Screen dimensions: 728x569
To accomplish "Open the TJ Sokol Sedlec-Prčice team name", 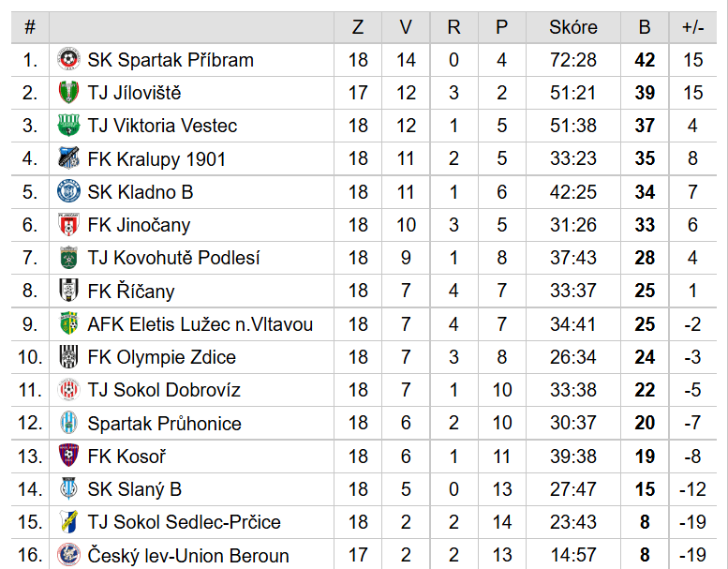I will (x=184, y=522).
